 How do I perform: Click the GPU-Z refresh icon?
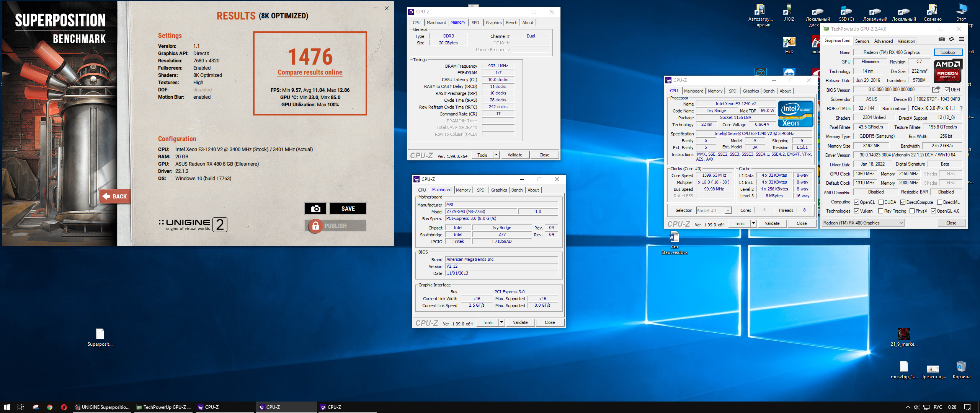(951, 39)
